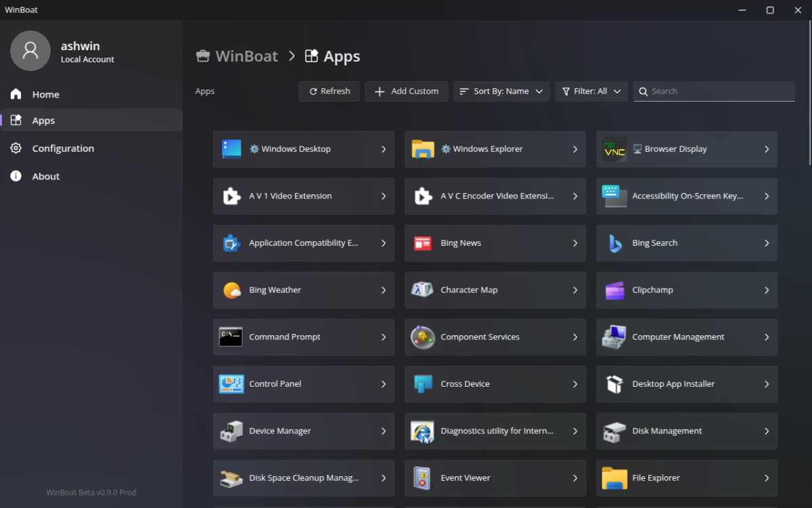
Task: Open the Windows Desktop app icon
Action: coord(231,149)
